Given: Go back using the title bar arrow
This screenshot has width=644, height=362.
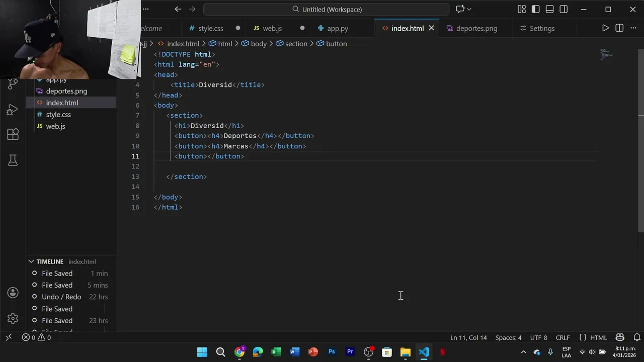Looking at the screenshot, I should (178, 9).
